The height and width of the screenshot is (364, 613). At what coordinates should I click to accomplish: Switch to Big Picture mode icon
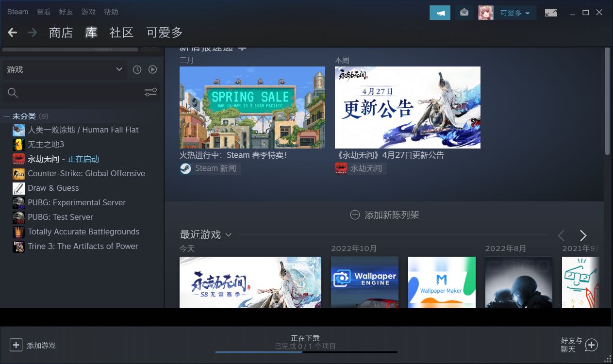[551, 13]
